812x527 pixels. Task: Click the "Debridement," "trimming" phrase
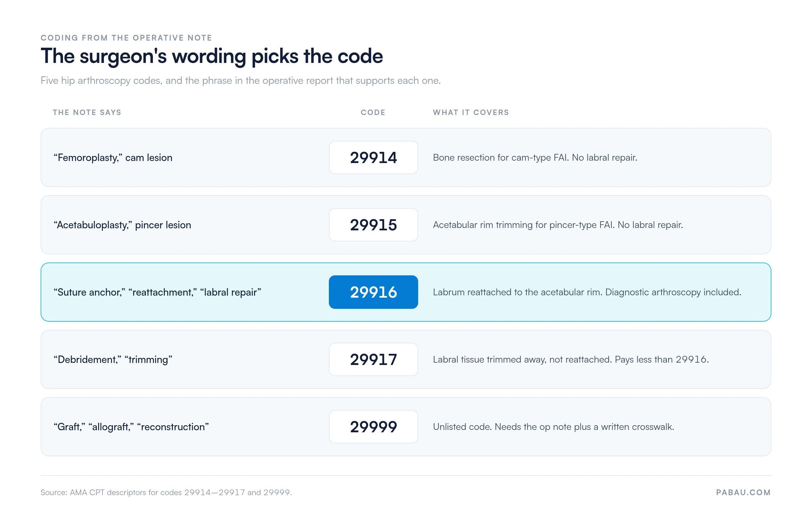pos(113,360)
